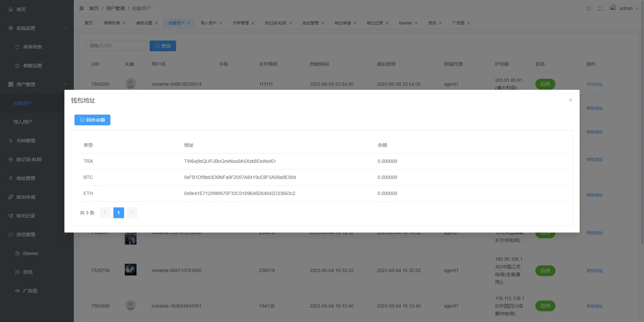Viewport: 644px width, 322px height.
Task: Close the 钱包地址 dialog
Action: (570, 100)
